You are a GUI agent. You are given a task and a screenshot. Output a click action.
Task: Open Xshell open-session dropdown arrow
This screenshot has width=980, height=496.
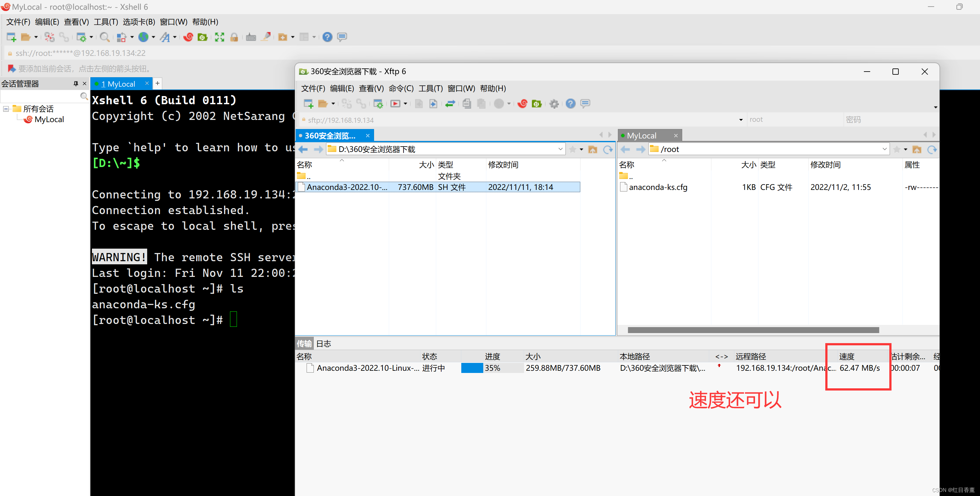coord(36,37)
